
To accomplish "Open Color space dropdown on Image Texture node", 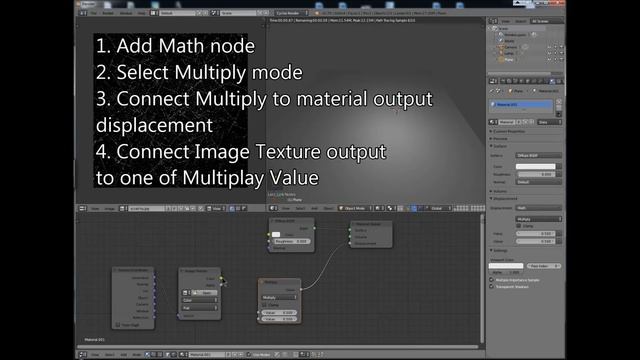I will pyautogui.click(x=200, y=300).
